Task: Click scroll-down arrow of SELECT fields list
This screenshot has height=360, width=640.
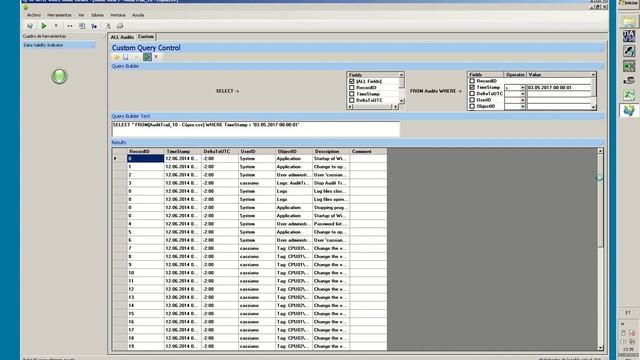Action: click(402, 100)
